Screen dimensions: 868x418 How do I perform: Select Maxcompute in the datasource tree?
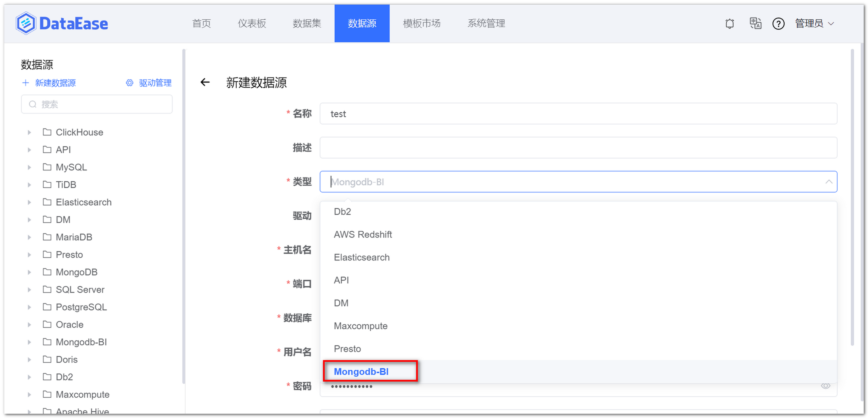[83, 394]
